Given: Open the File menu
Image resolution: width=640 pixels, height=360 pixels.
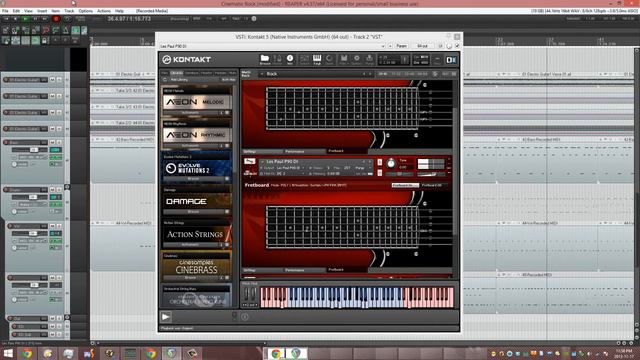Looking at the screenshot, I should click(x=5, y=11).
